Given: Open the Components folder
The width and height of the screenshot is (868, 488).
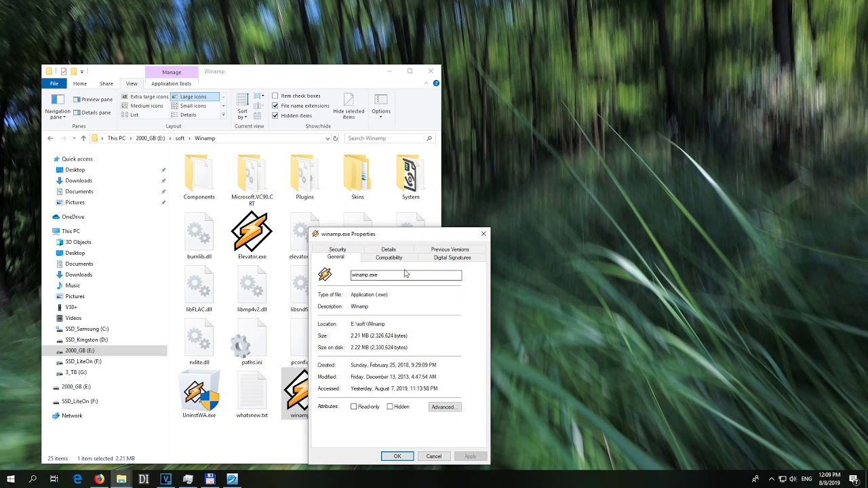Looking at the screenshot, I should click(x=199, y=174).
